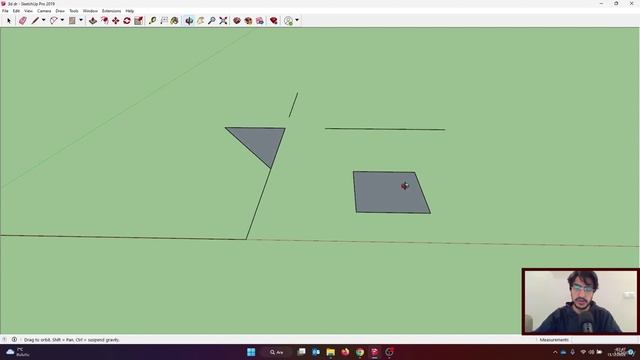Select the arrow Select tool
Viewport: 640px width, 360px height.
pos(9,20)
